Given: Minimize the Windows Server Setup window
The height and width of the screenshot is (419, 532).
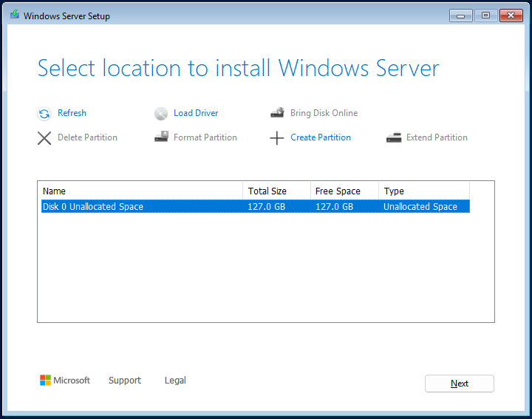Looking at the screenshot, I should pyautogui.click(x=461, y=16).
